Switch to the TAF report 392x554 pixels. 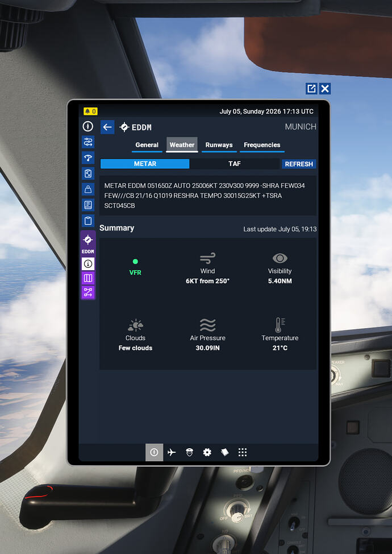pyautogui.click(x=234, y=164)
